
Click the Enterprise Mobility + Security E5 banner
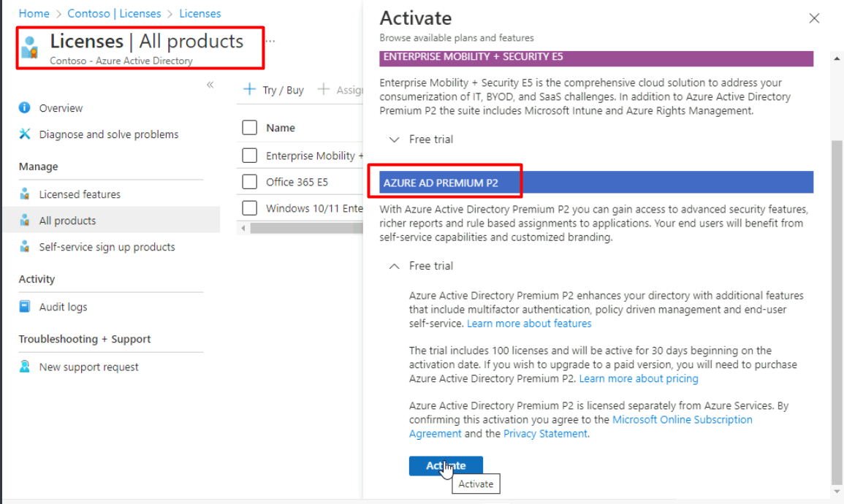pos(596,58)
